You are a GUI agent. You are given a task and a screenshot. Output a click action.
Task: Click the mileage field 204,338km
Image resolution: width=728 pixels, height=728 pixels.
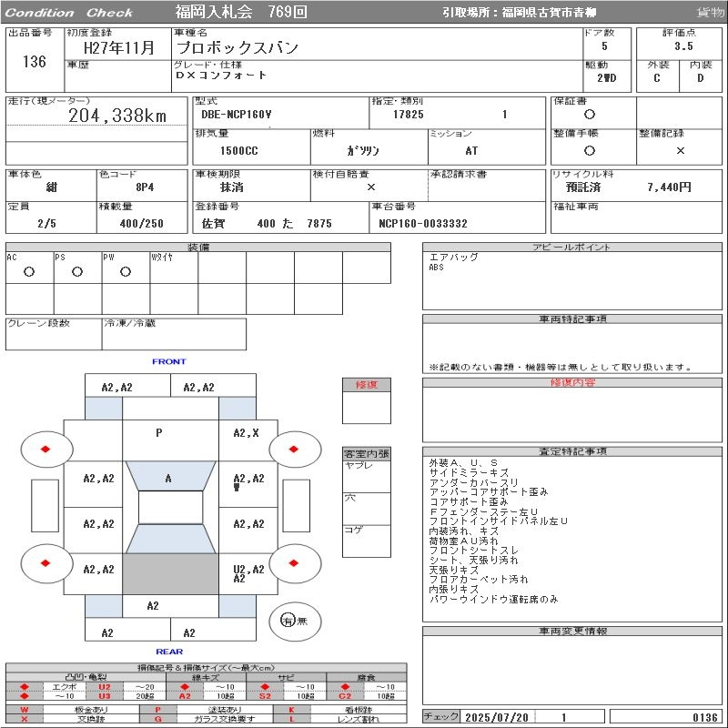tap(117, 116)
